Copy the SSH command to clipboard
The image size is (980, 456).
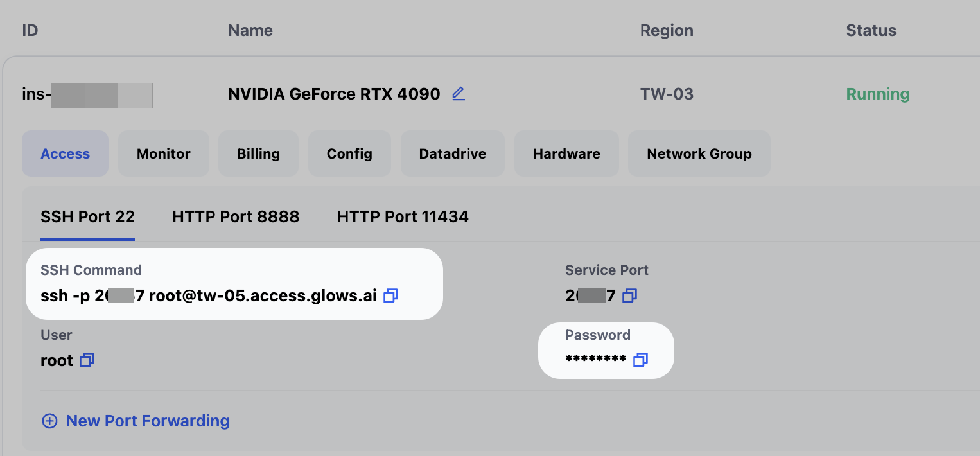[390, 295]
